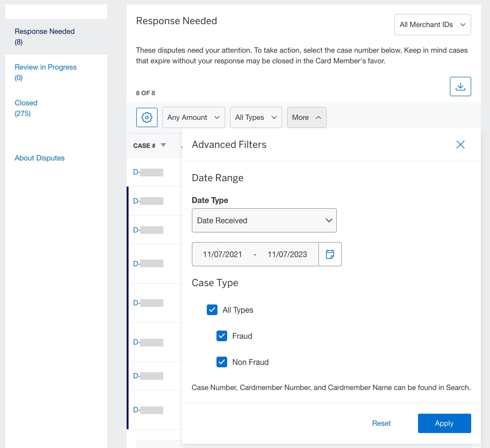
Task: Click the calendar icon next to date range
Action: coord(330,254)
